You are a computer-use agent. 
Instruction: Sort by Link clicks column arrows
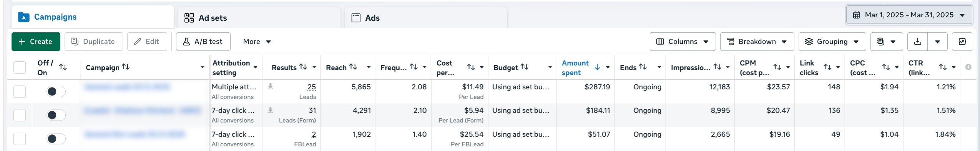point(828,67)
